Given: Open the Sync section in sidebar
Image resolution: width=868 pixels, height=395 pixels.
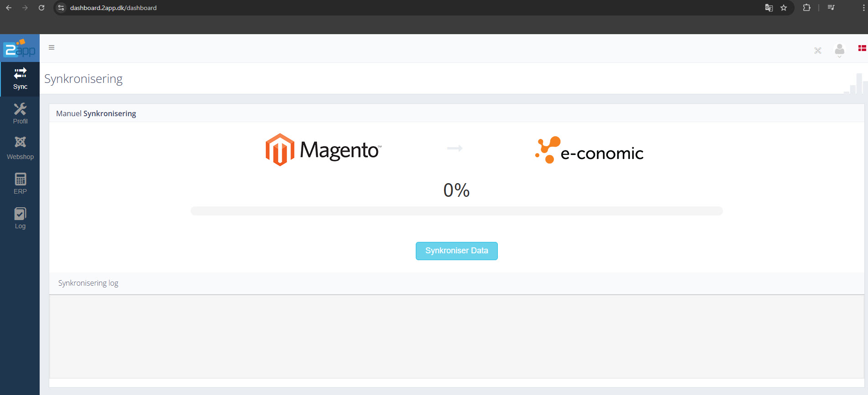Looking at the screenshot, I should coord(20,79).
